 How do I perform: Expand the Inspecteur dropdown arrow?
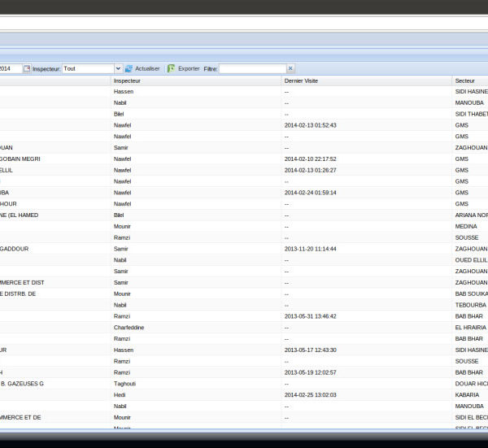pyautogui.click(x=118, y=69)
